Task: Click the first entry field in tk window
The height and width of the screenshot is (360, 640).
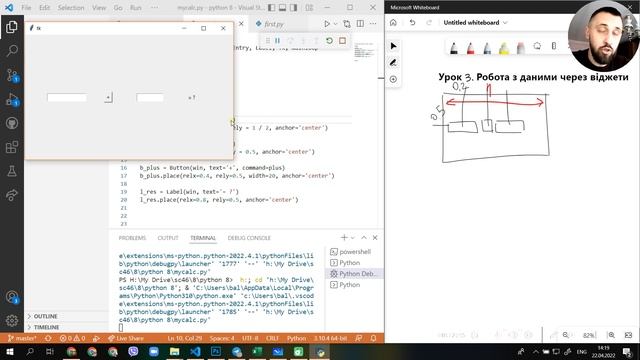Action: coord(67,98)
